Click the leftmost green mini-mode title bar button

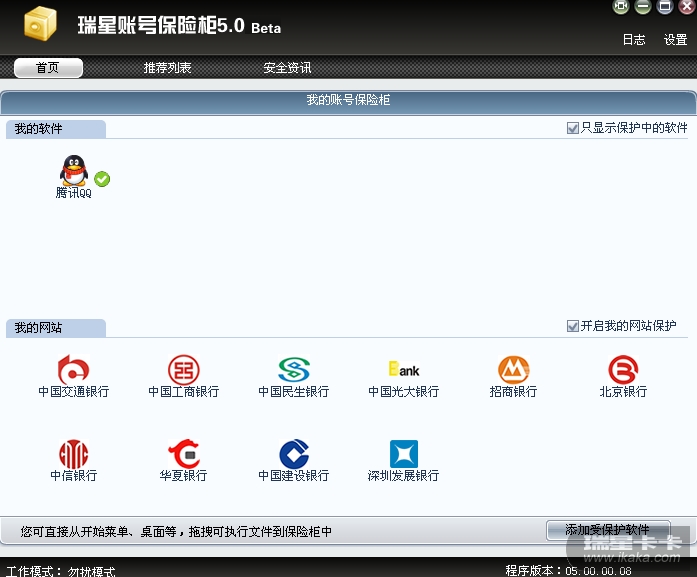tap(621, 6)
